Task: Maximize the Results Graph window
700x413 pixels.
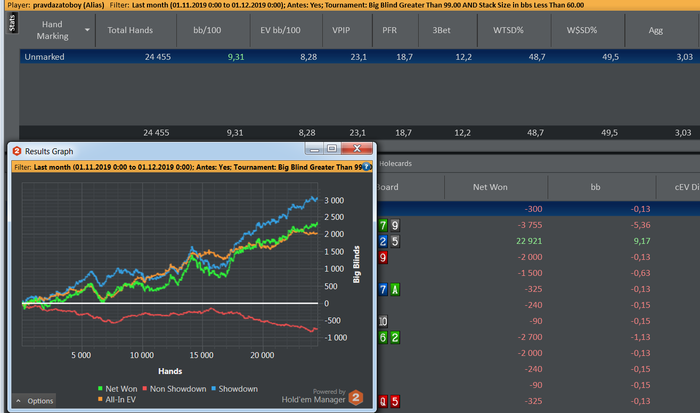Action: click(x=332, y=148)
